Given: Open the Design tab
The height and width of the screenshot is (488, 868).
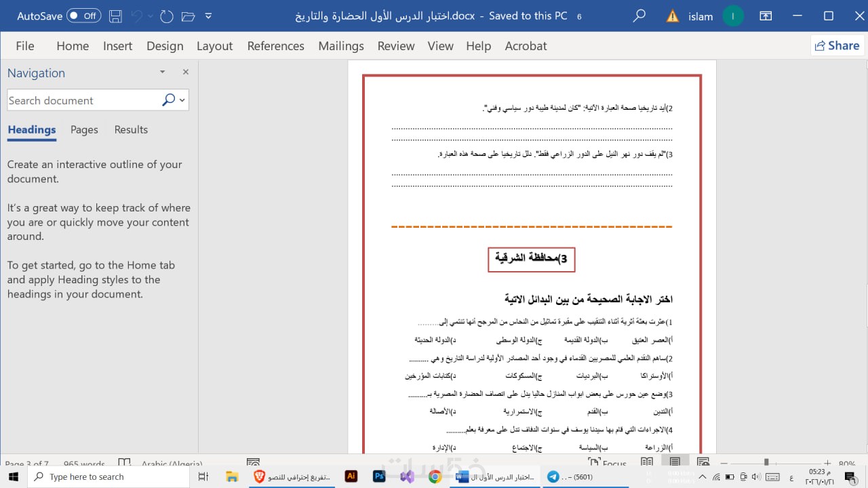Looking at the screenshot, I should tap(165, 46).
